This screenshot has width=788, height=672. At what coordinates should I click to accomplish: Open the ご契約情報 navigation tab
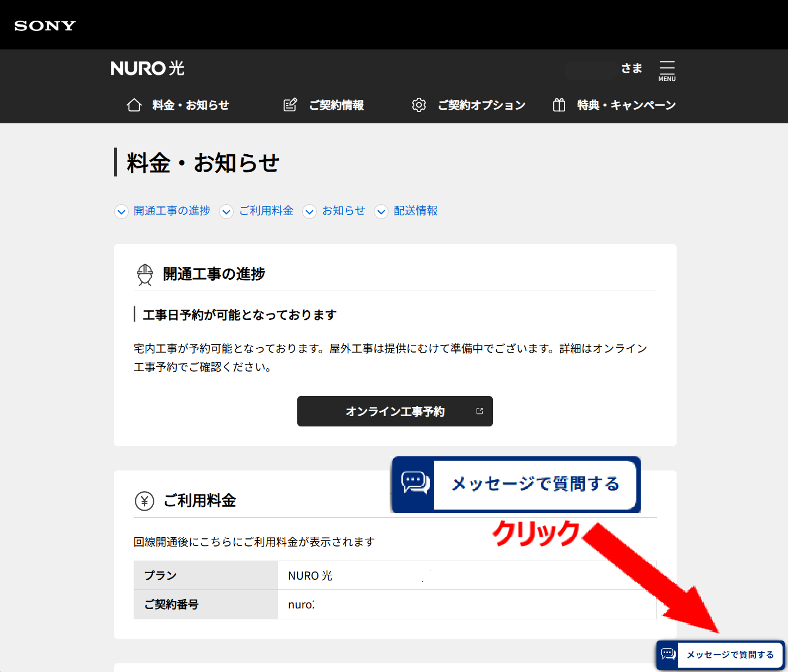336,105
